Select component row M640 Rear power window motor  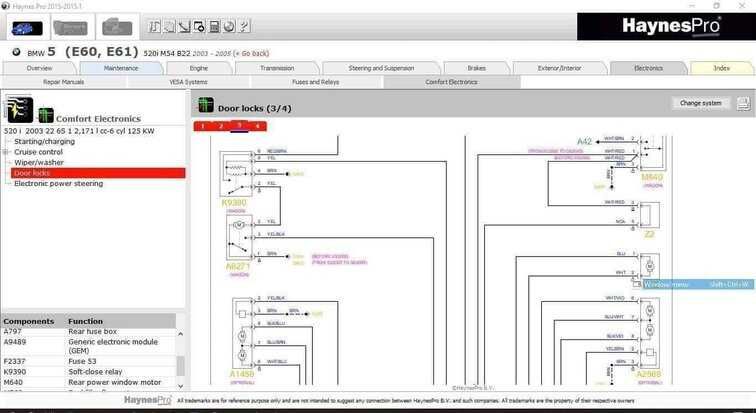coord(89,383)
